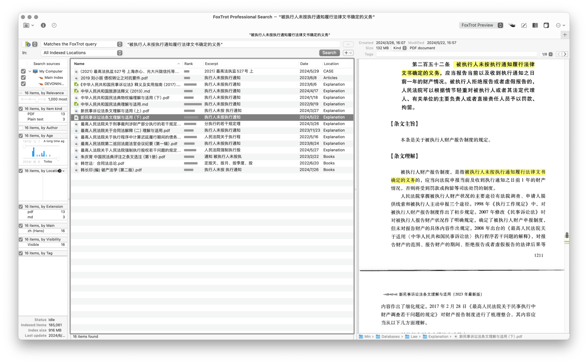Open the folder gear action menu
The height and width of the screenshot is (364, 588).
tap(28, 25)
